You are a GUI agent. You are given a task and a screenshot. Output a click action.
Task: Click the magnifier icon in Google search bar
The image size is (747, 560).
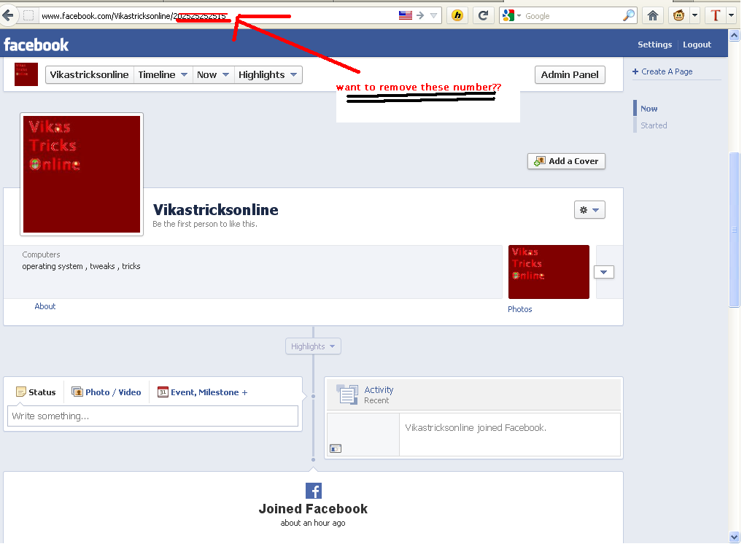click(x=628, y=15)
